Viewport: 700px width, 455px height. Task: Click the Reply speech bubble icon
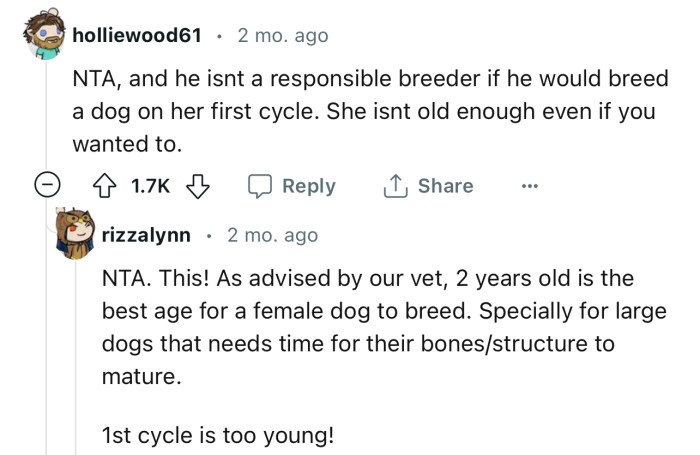259,186
